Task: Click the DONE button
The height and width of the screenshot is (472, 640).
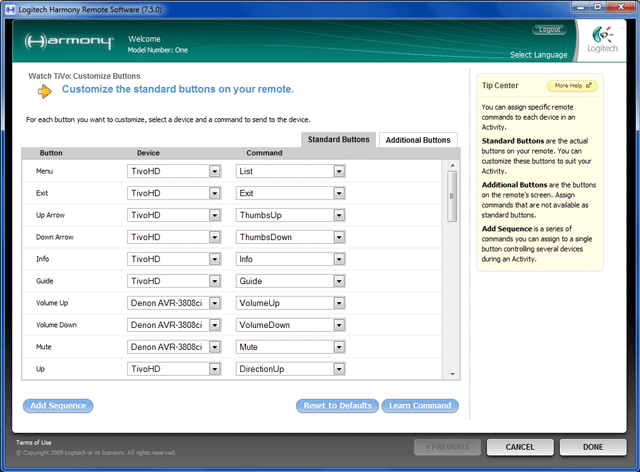Action: pyautogui.click(x=593, y=447)
